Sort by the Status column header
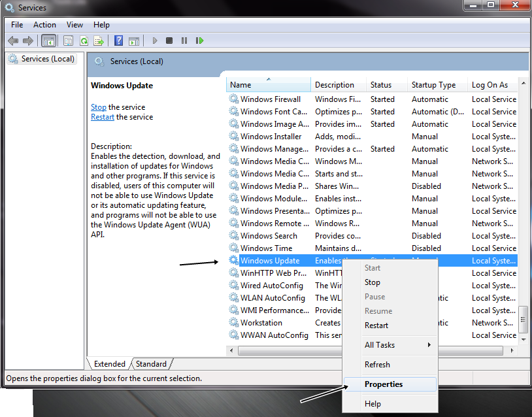The height and width of the screenshot is (417, 532). 387,84
